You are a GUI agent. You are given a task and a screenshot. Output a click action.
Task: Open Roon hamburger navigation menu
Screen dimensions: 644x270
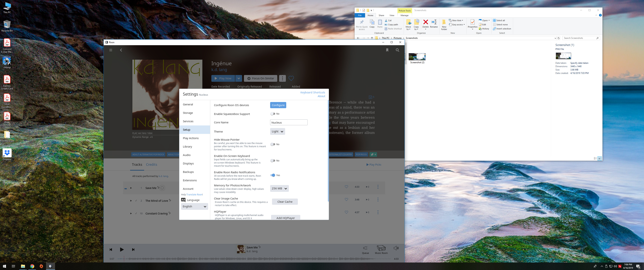[110, 50]
